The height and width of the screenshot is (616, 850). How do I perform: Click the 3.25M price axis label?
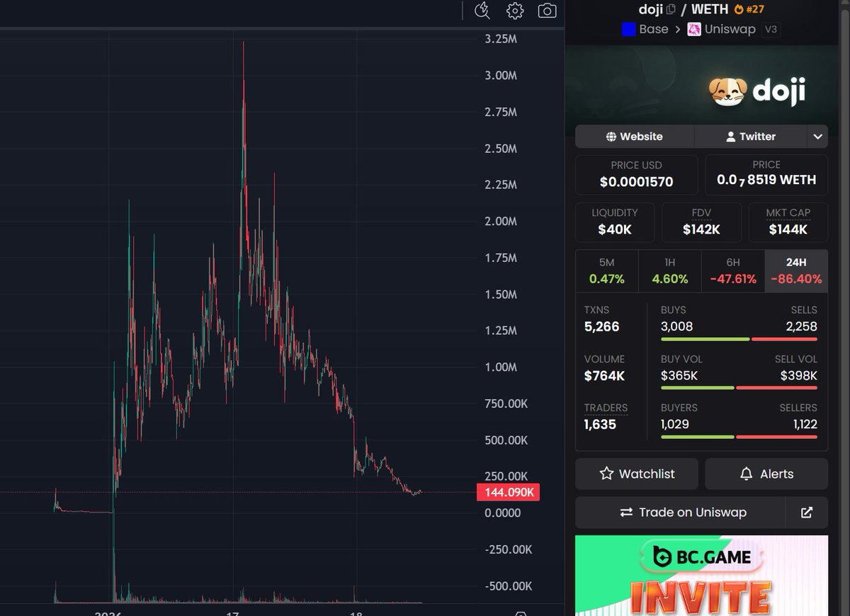tap(501, 39)
